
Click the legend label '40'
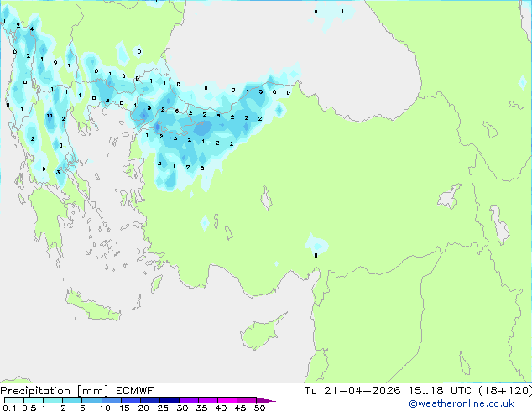[221, 408]
